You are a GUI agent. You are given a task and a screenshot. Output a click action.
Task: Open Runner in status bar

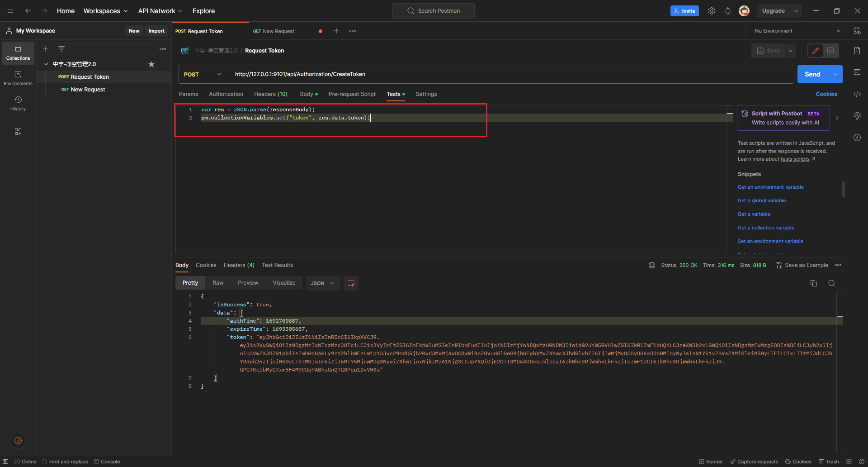[711, 462]
